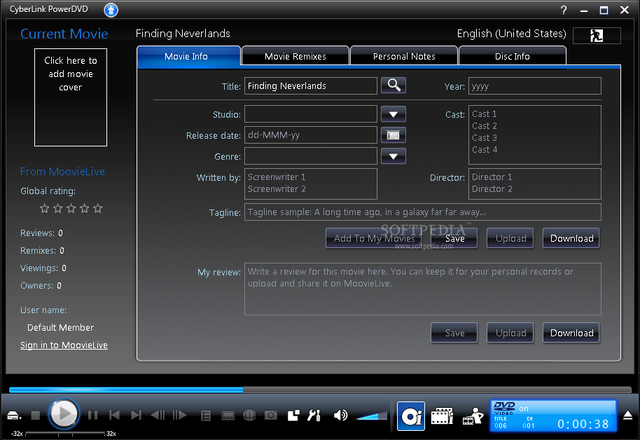Click Upload below the Tagline field
Image resolution: width=640 pixels, height=440 pixels.
511,238
